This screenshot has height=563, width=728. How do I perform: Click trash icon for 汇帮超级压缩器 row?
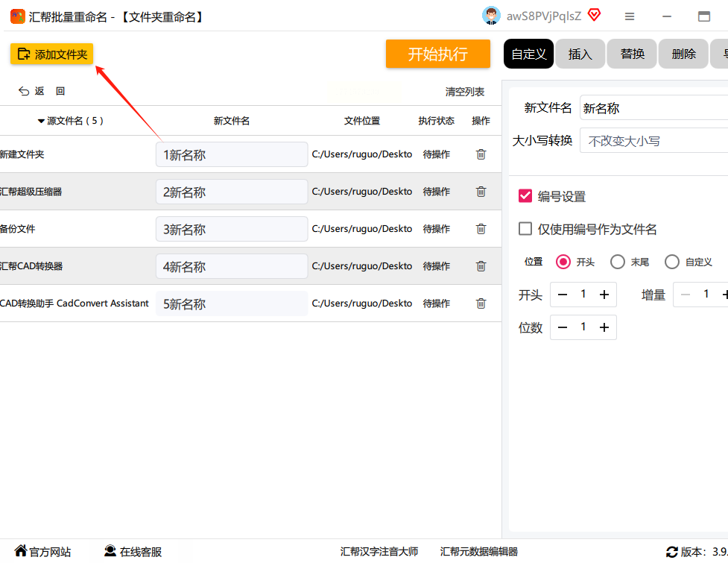(x=481, y=192)
